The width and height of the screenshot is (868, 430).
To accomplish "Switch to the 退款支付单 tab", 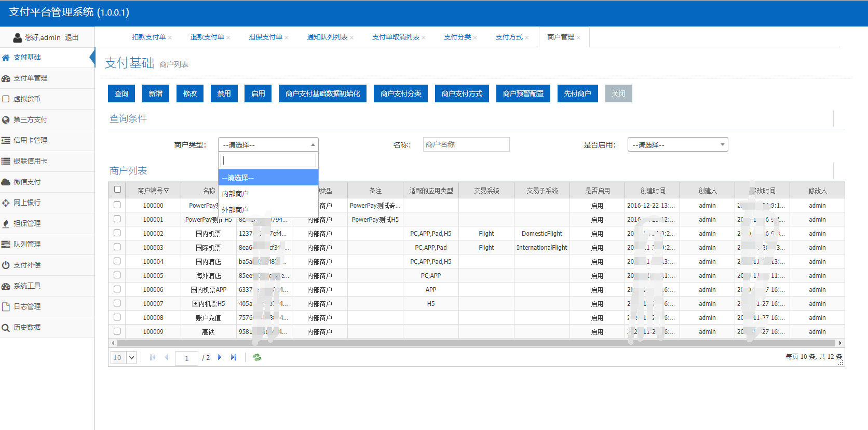I will click(207, 37).
